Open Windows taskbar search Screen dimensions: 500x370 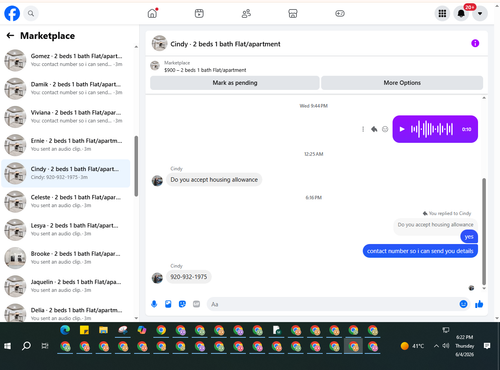[x=26, y=346]
